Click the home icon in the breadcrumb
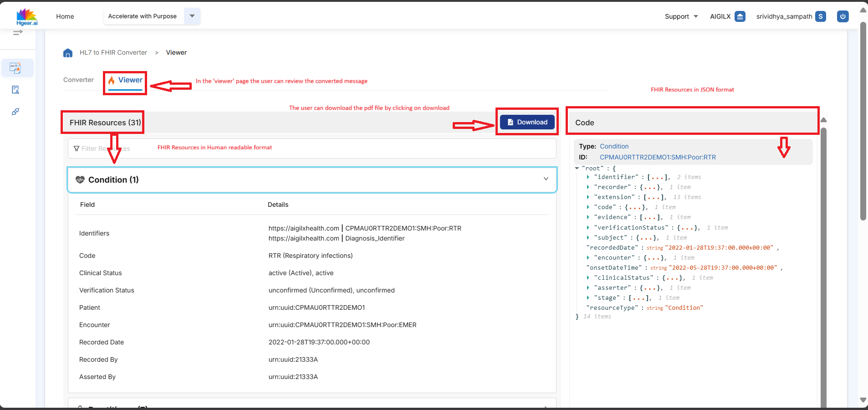Image resolution: width=868 pixels, height=410 pixels. pyautogui.click(x=68, y=53)
